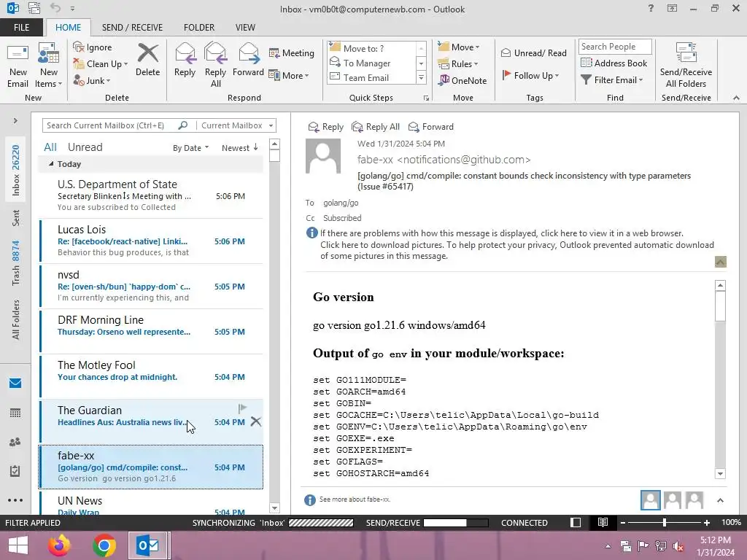Open more navigation options (…)
The image size is (747, 560).
tap(15, 500)
